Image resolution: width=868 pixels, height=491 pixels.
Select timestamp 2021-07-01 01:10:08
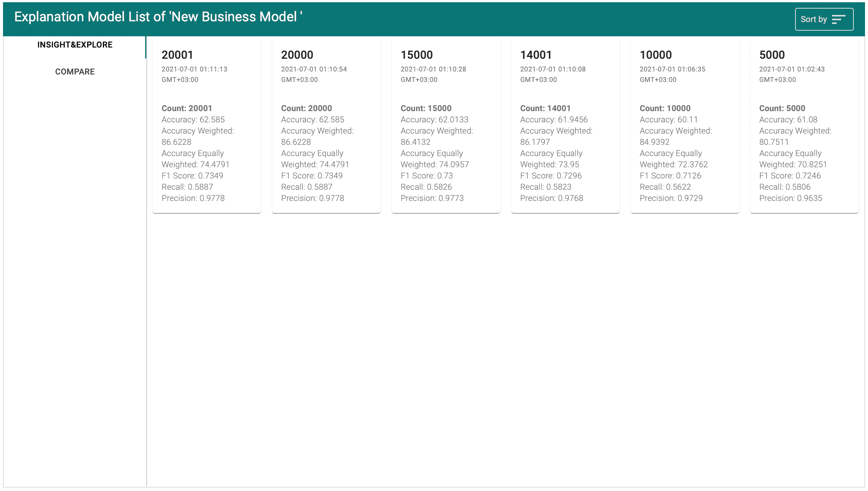[x=553, y=69]
